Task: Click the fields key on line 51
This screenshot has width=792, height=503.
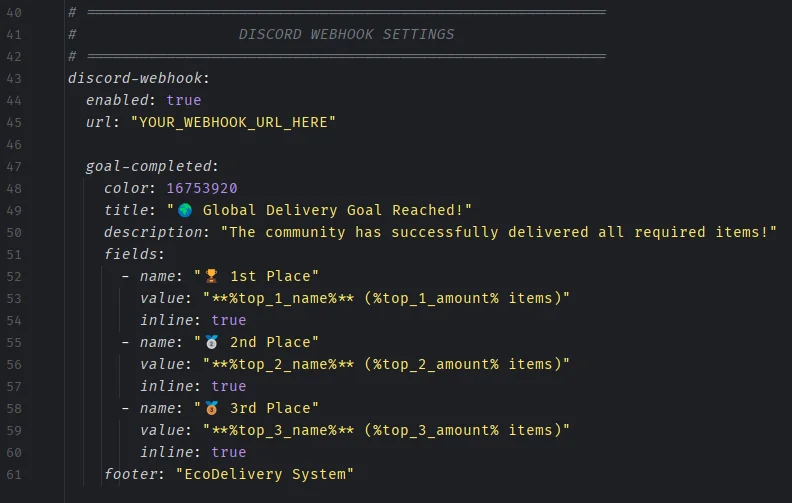Action: pos(130,254)
